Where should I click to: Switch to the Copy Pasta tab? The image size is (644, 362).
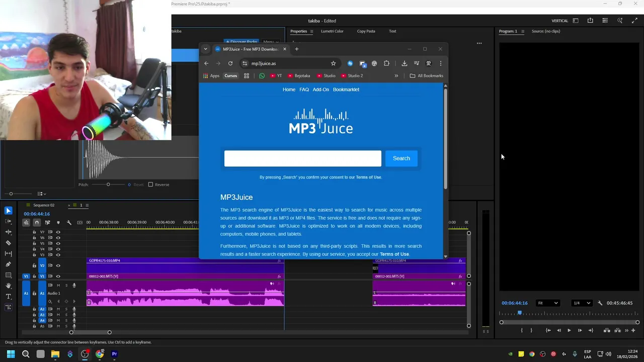[366, 31]
